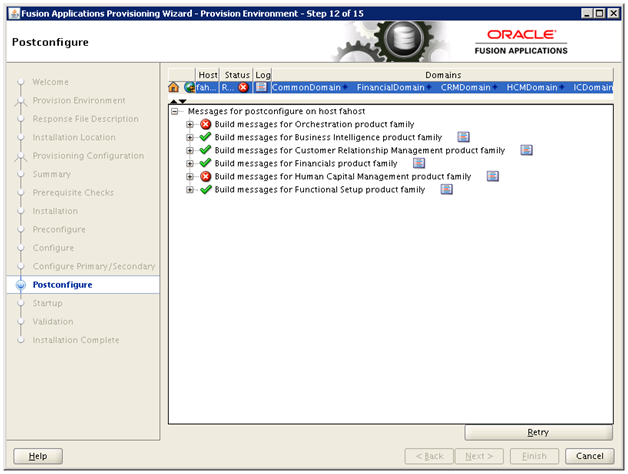Select Installation Location step
Viewport: 628px width, 474px height.
click(x=74, y=137)
